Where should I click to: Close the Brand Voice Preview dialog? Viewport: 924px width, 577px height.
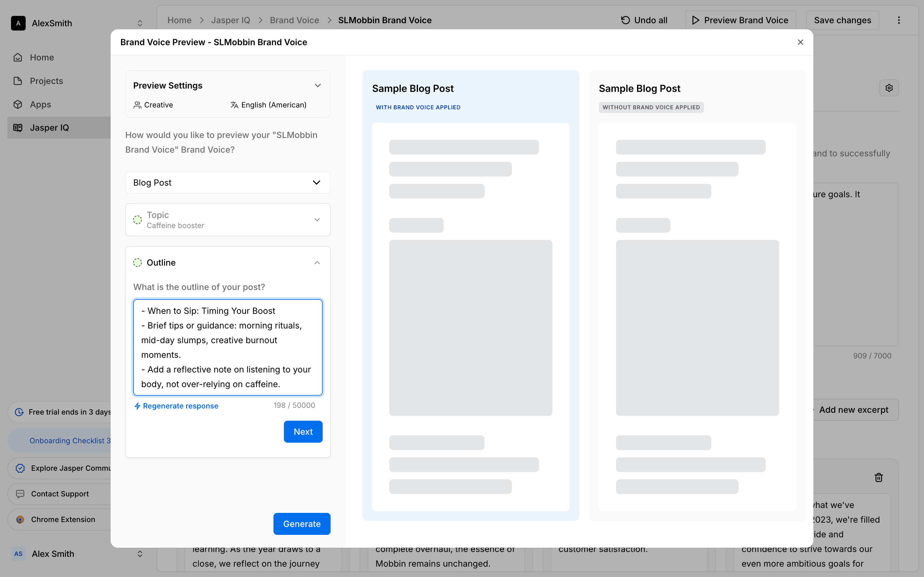coord(800,42)
